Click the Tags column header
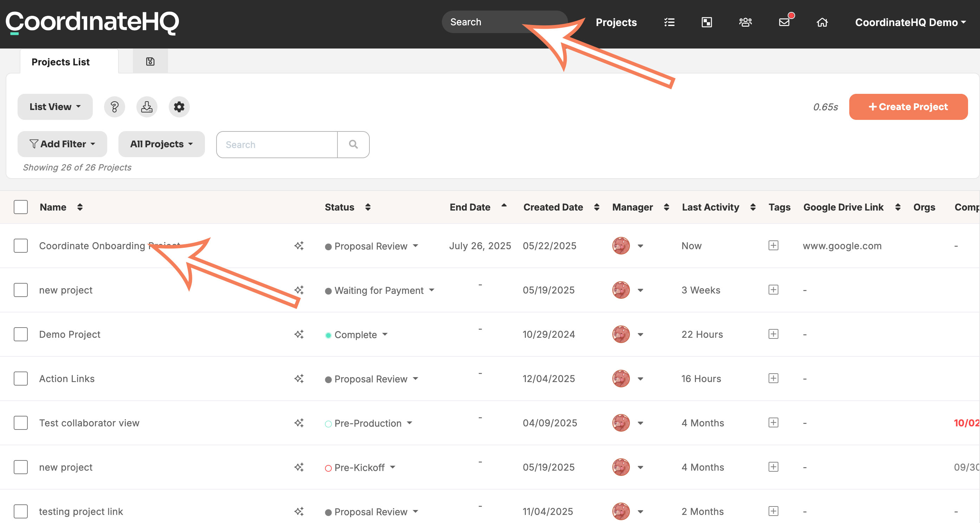 (x=780, y=207)
